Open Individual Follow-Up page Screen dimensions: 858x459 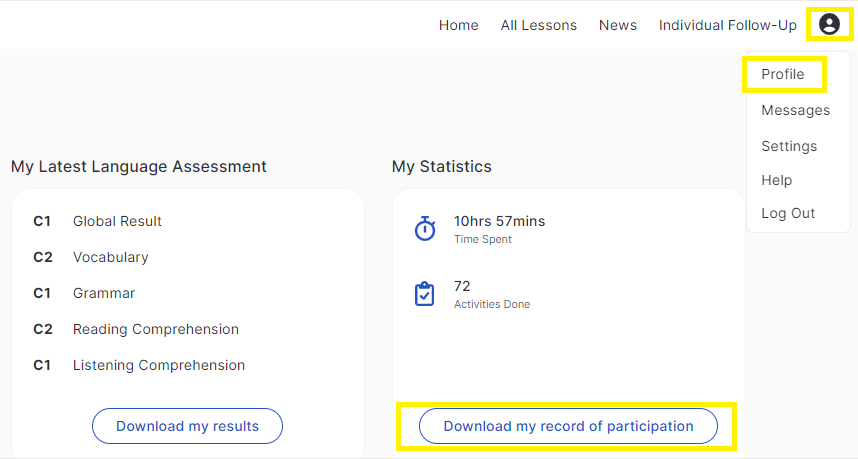point(728,25)
